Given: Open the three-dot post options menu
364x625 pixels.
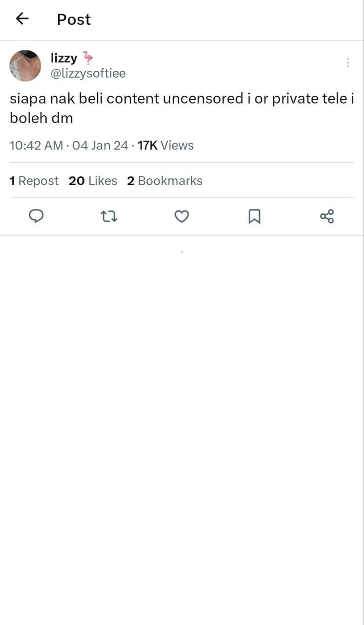Looking at the screenshot, I should [348, 62].
